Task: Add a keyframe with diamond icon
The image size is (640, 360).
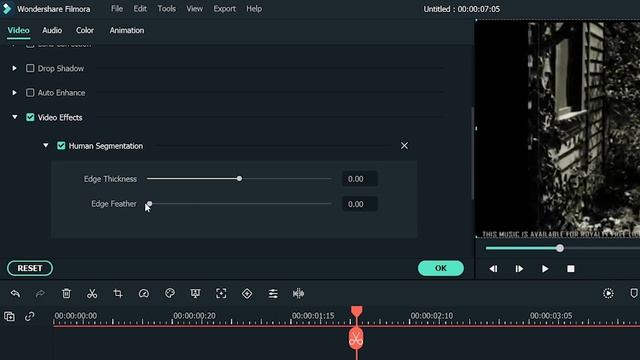Action: 247,293
